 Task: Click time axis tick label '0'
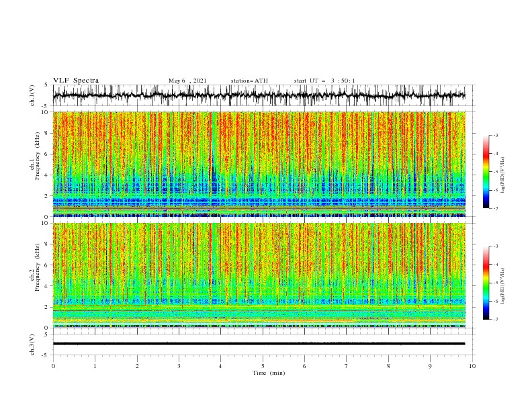point(53,366)
